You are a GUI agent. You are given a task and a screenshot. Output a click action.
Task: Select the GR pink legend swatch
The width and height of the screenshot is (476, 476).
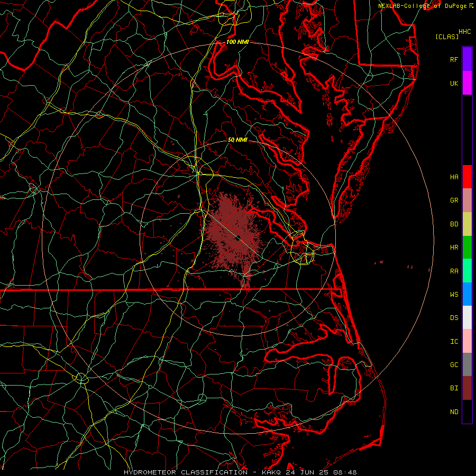tap(467, 200)
